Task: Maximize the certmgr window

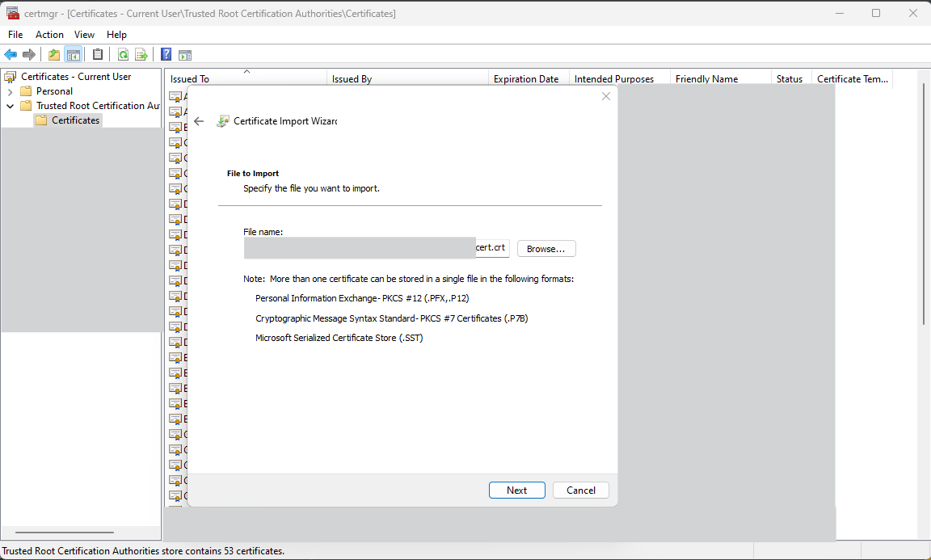Action: click(x=876, y=13)
